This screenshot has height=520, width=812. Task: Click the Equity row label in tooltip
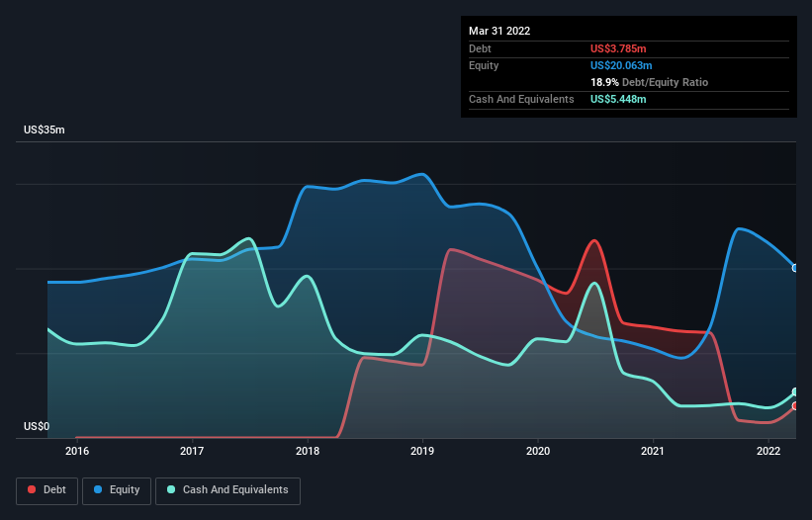pos(484,65)
